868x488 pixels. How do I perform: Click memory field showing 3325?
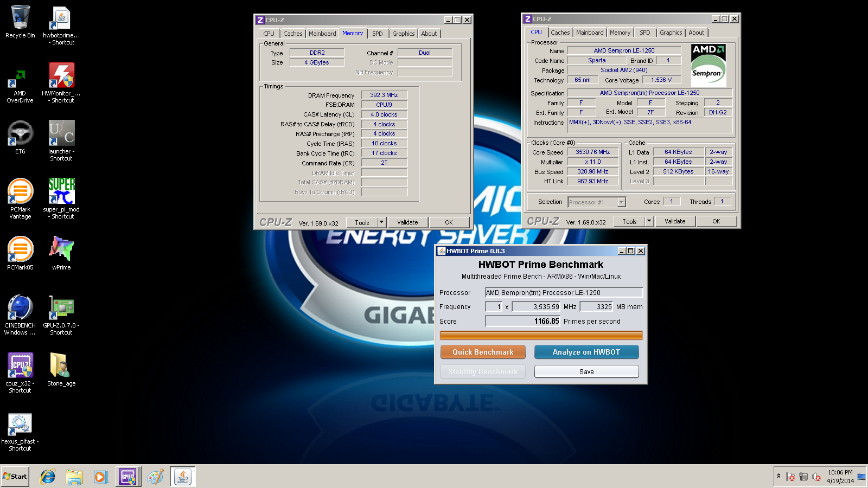[596, 306]
